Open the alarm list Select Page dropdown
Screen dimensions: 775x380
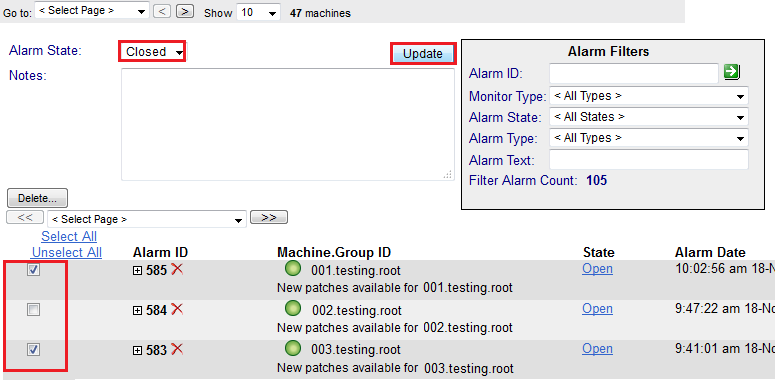pos(147,219)
